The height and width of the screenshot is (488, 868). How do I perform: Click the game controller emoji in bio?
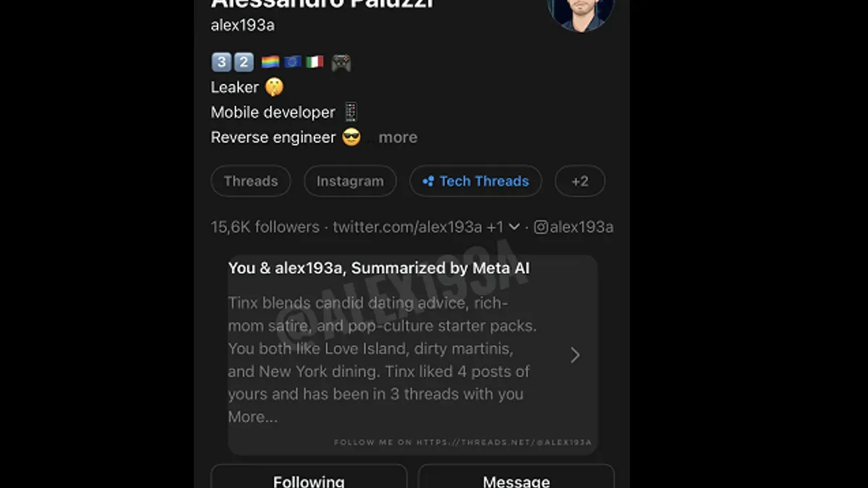pyautogui.click(x=341, y=61)
